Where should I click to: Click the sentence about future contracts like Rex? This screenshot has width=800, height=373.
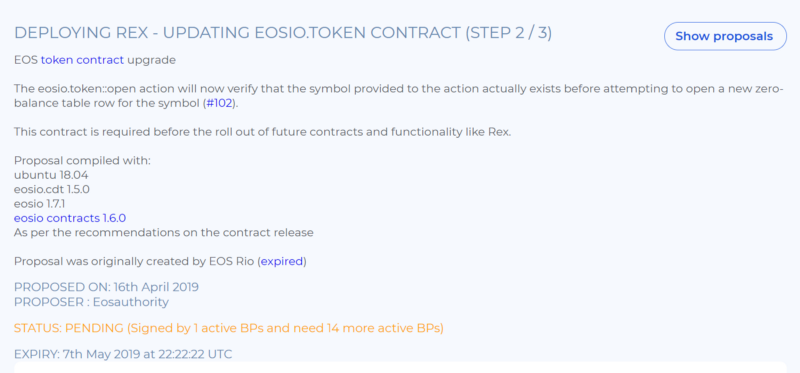[x=262, y=132]
